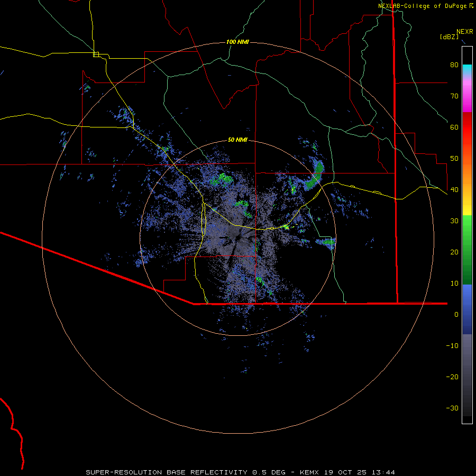The image size is (476, 476).
Task: Click the 80 dBZ scale value
Action: point(454,65)
